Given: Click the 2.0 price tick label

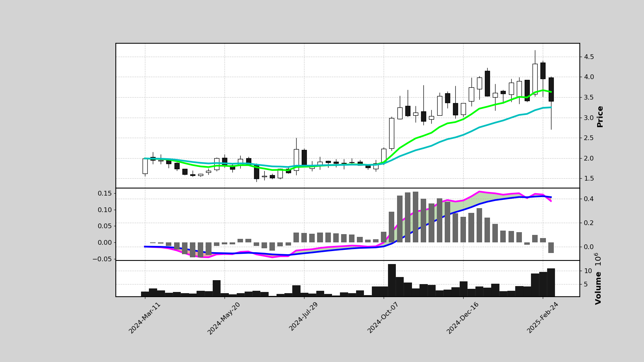Looking at the screenshot, I should click(x=589, y=158).
